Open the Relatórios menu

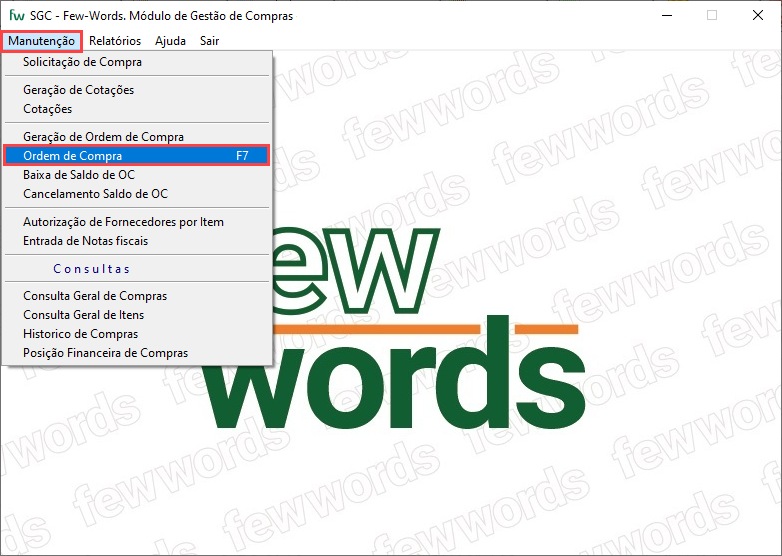coord(115,41)
